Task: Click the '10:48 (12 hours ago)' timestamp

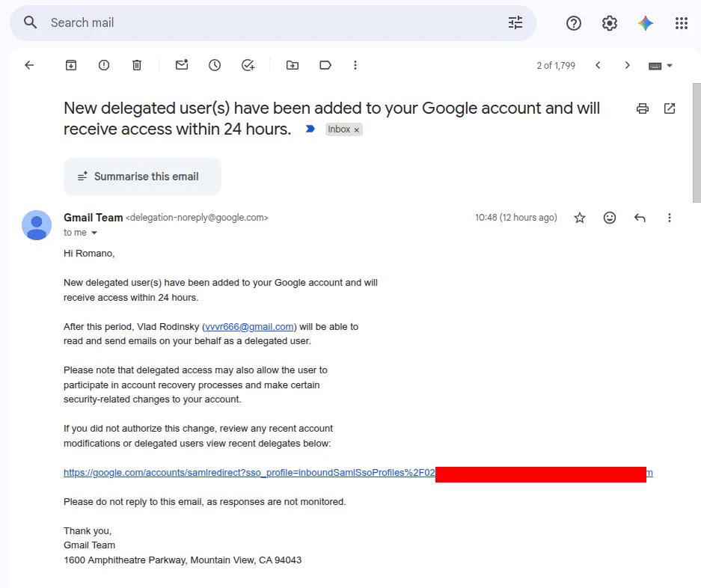Action: (516, 217)
